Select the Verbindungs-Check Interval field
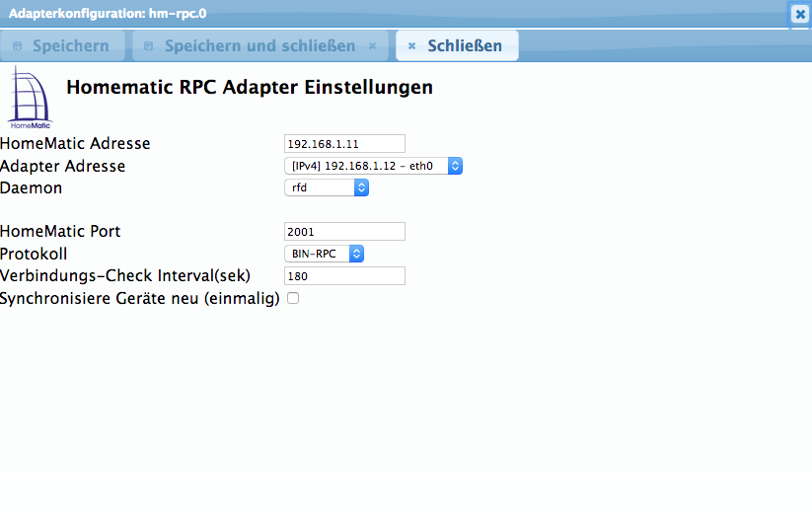Viewport: 812px width, 518px height. pyautogui.click(x=345, y=276)
